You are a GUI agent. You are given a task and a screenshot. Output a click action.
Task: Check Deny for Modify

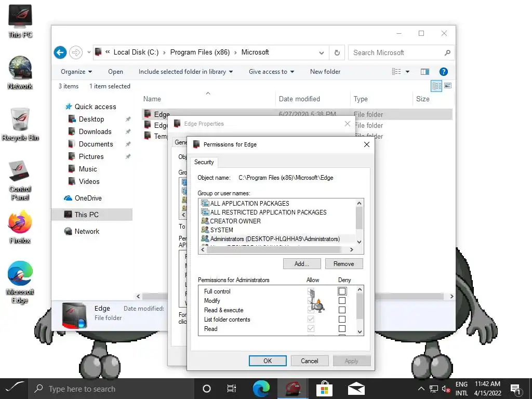(342, 301)
